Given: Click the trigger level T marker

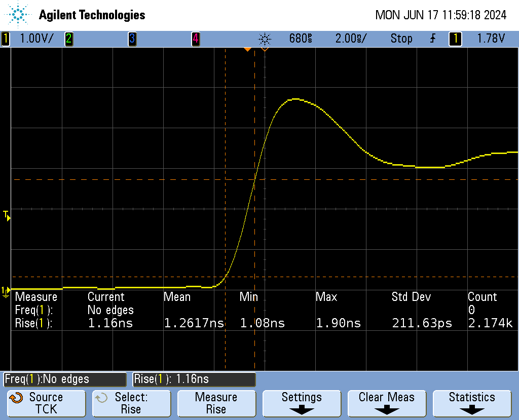Looking at the screenshot, I should 7,216.
